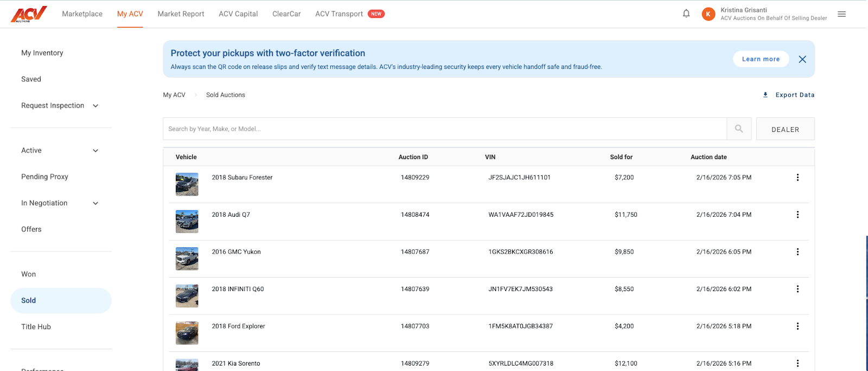The width and height of the screenshot is (868, 371).
Task: Select Sold in the sidebar
Action: 61,300
